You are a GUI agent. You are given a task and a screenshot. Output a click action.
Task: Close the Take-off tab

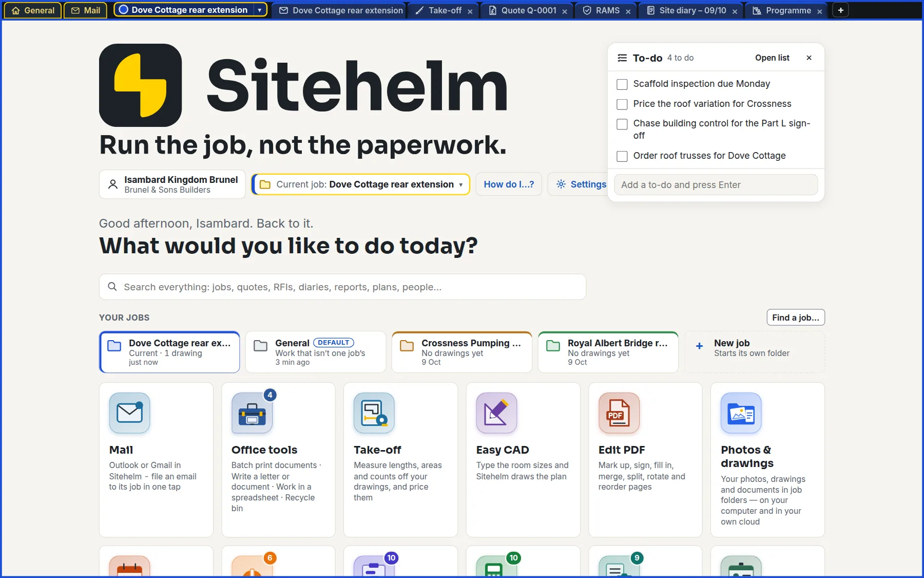tap(470, 11)
